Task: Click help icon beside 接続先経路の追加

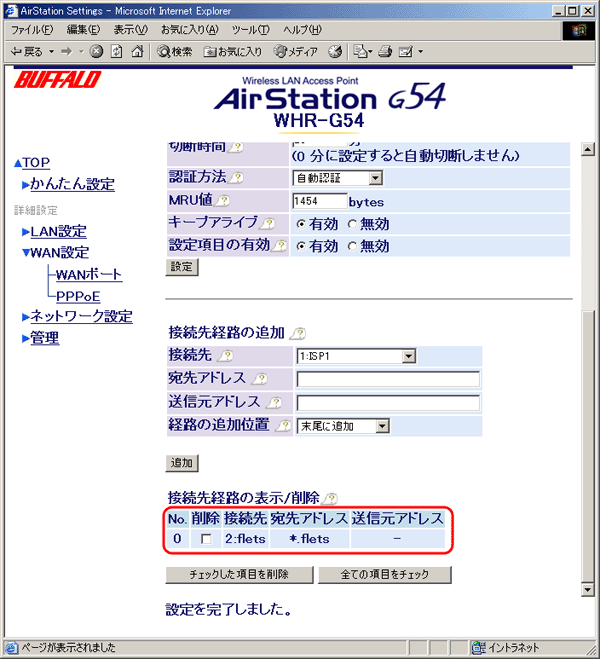Action: pyautogui.click(x=298, y=333)
